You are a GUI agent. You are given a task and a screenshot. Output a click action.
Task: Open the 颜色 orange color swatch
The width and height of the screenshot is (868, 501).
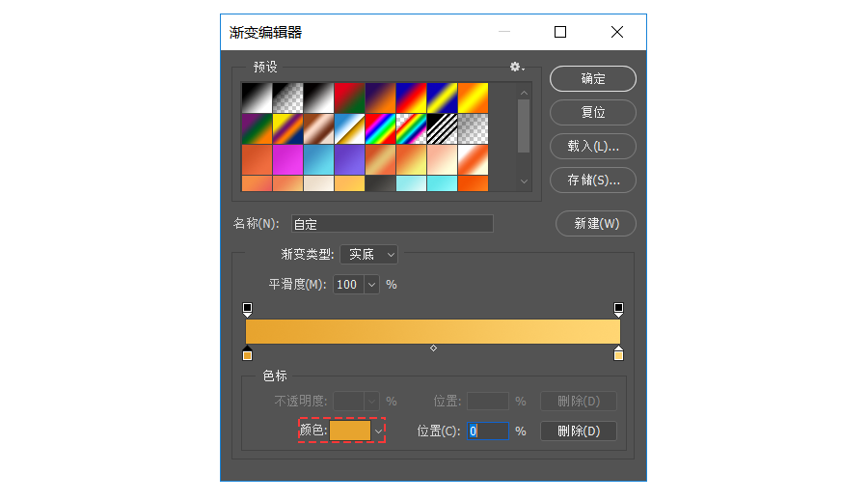350,431
